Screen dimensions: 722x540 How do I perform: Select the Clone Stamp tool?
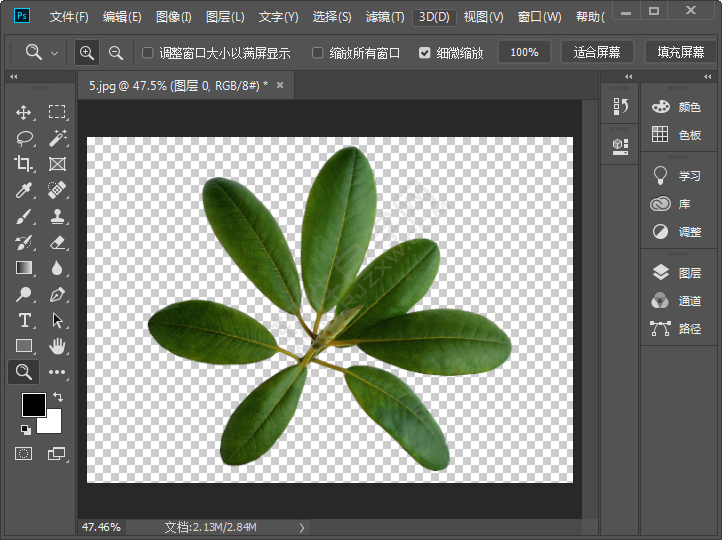57,216
